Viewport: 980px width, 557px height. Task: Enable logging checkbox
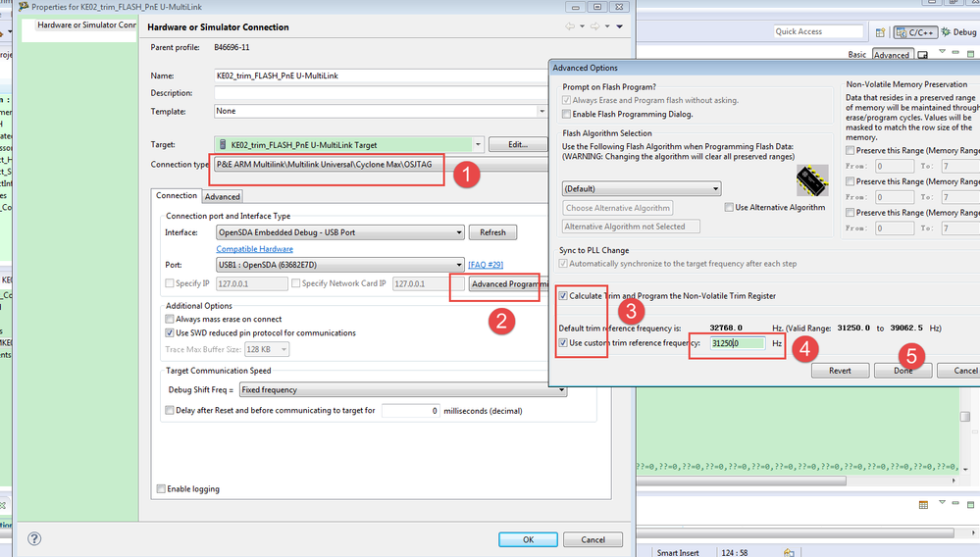point(161,489)
